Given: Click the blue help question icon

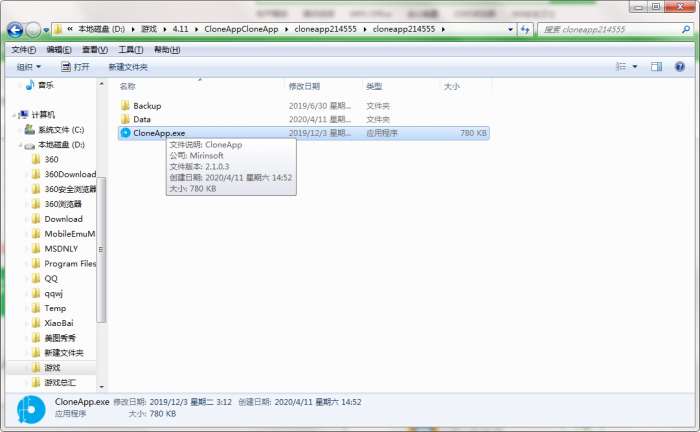Looking at the screenshot, I should coord(679,66).
